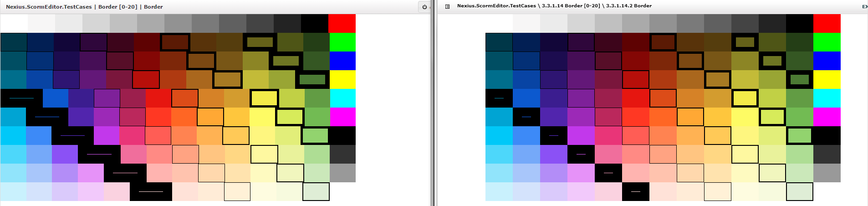Screen dimensions: 868x206
Task: Click the power icon in the left header
Action: click(424, 7)
